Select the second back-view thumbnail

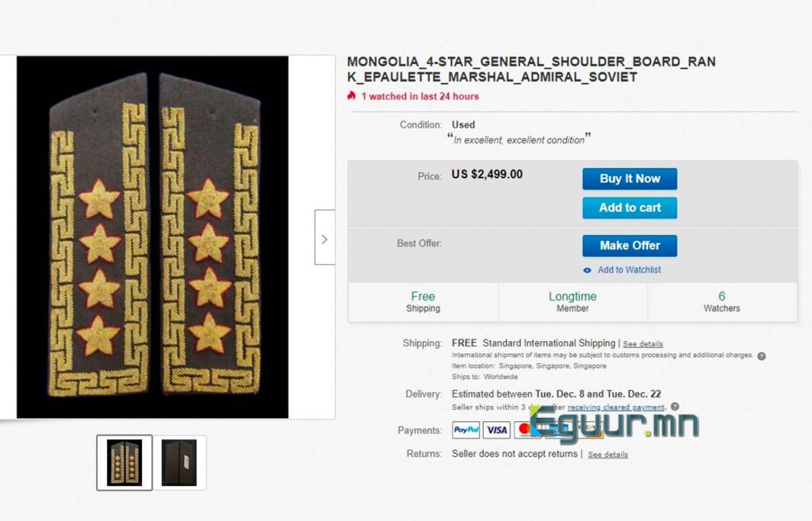(179, 462)
